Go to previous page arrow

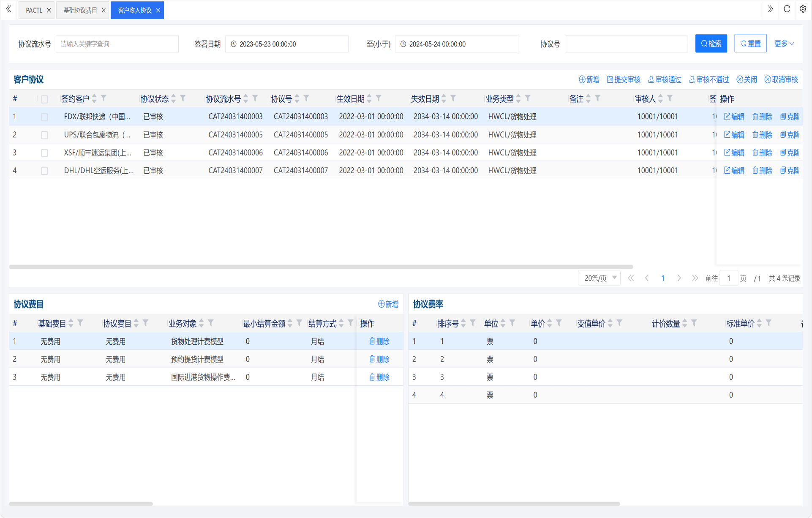pyautogui.click(x=647, y=278)
